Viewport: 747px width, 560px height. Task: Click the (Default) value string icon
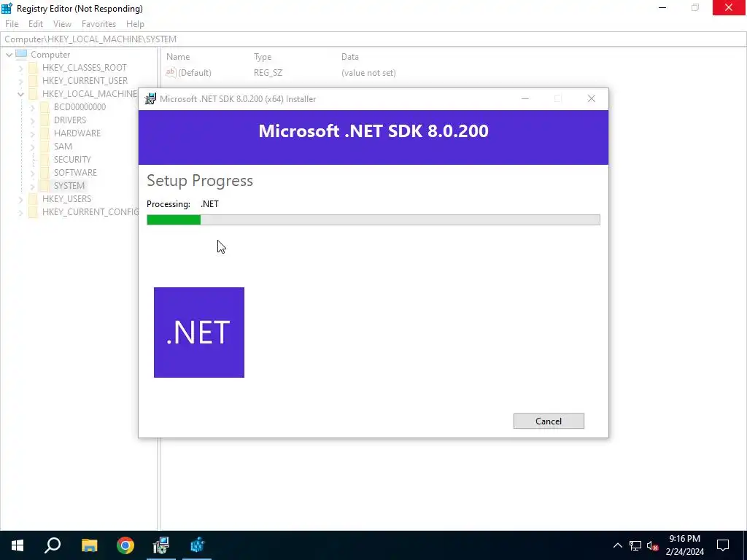tap(171, 72)
